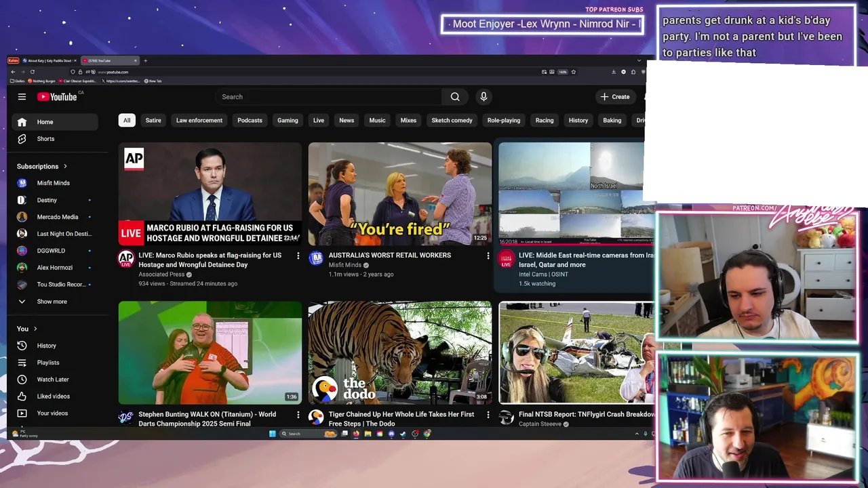Expand Show more subscriptions
868x488 pixels.
[x=55, y=302]
